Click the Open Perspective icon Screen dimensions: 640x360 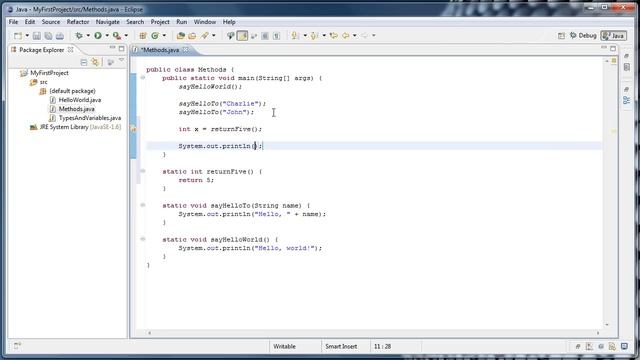(561, 36)
